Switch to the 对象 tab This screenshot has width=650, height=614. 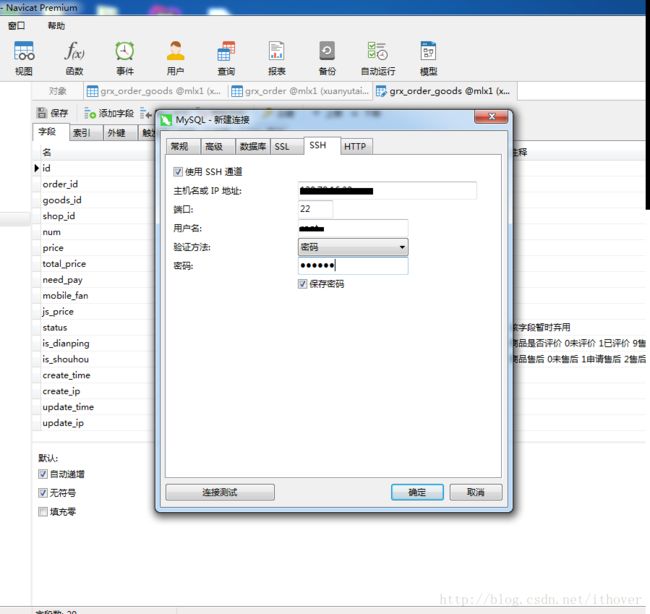[x=58, y=91]
